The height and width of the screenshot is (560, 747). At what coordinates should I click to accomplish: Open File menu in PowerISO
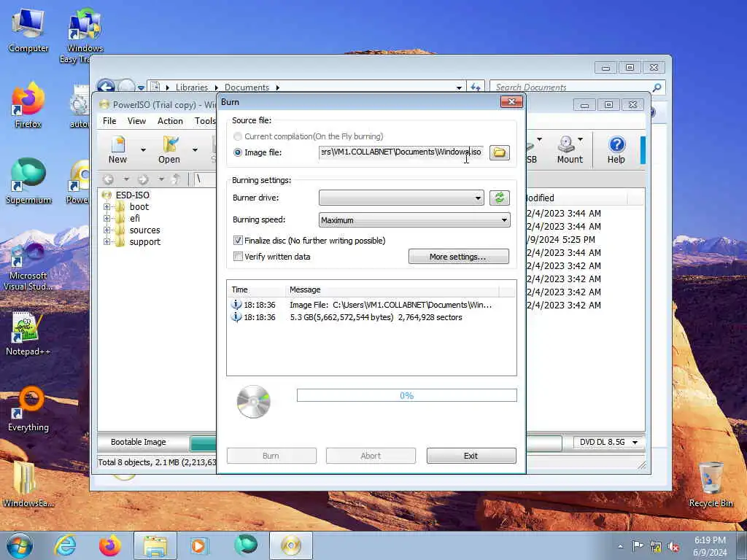(109, 121)
